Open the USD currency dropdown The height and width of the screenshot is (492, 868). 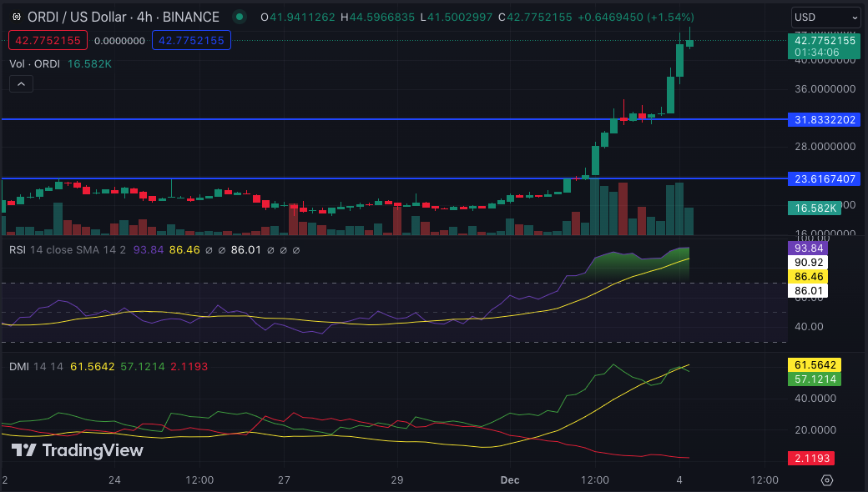pyautogui.click(x=825, y=18)
